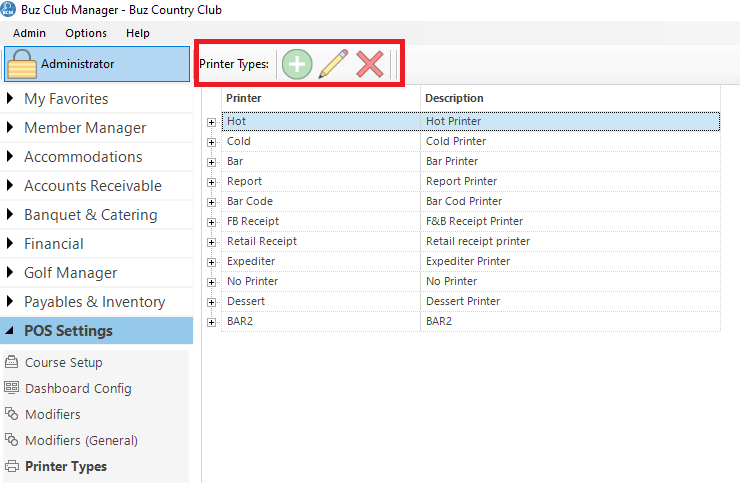Click the red X delete icon
Image resolution: width=740 pixels, height=483 pixels.
(370, 65)
